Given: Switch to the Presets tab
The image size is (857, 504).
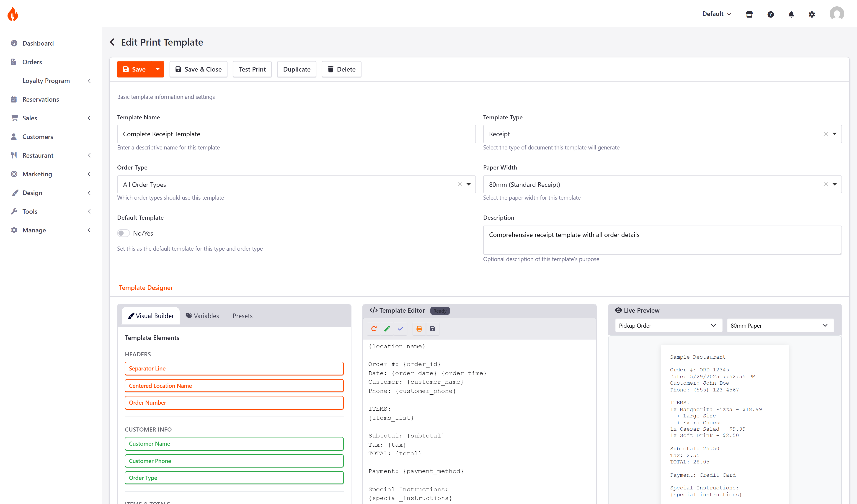Looking at the screenshot, I should (243, 316).
